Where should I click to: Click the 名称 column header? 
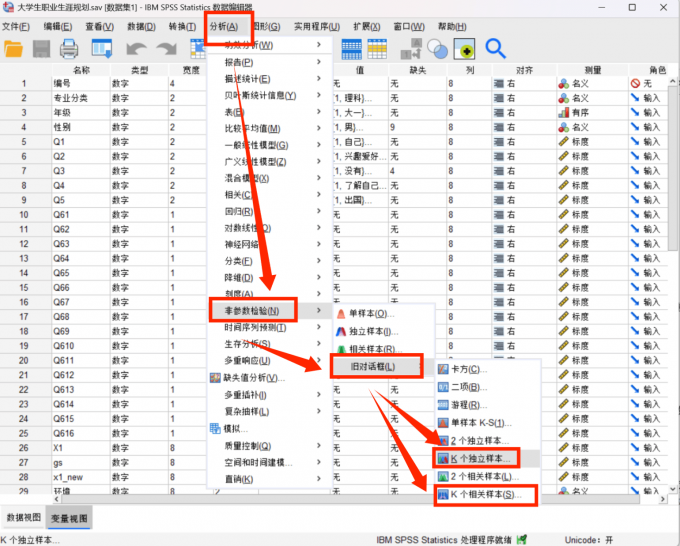tap(81, 70)
